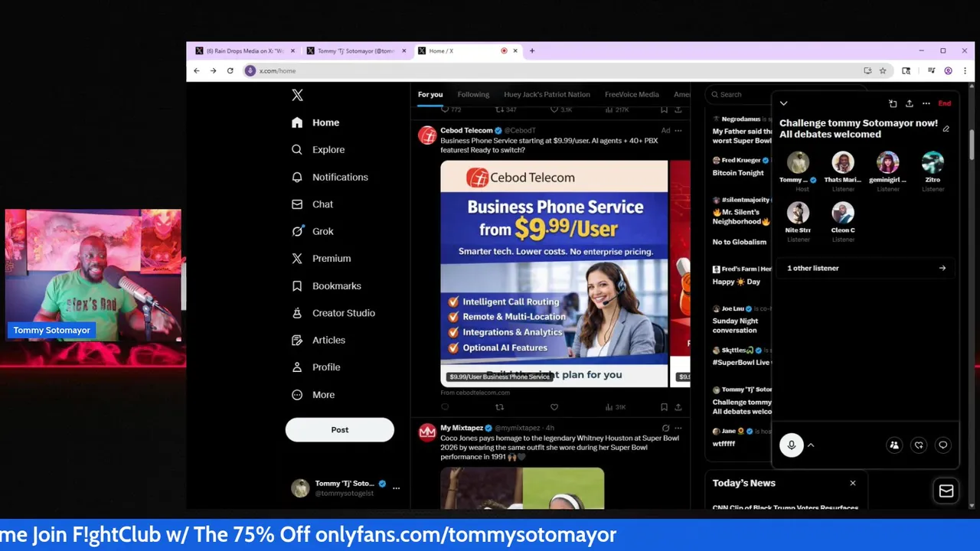Open the Space participants manager icon
Viewport: 980px width, 551px height.
click(894, 445)
